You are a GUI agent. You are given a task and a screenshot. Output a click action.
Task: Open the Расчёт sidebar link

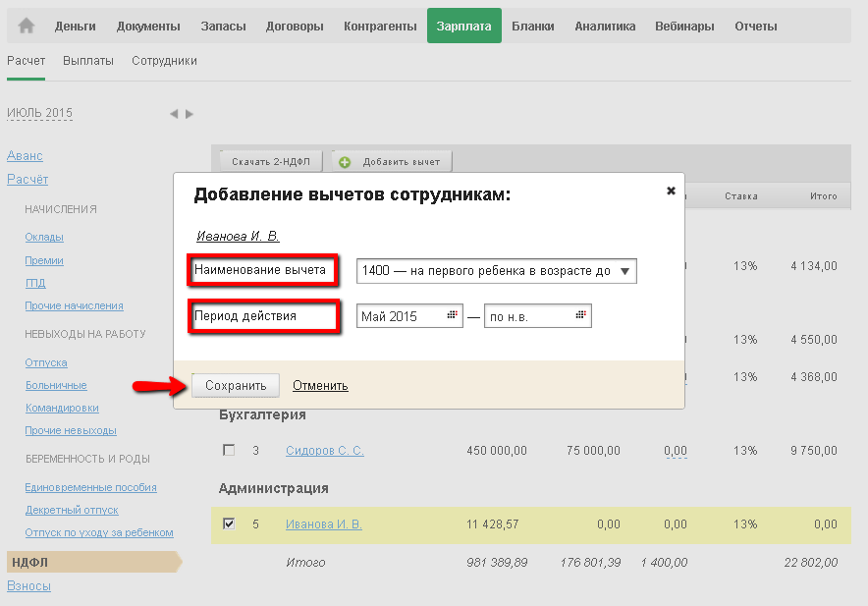pos(27,180)
